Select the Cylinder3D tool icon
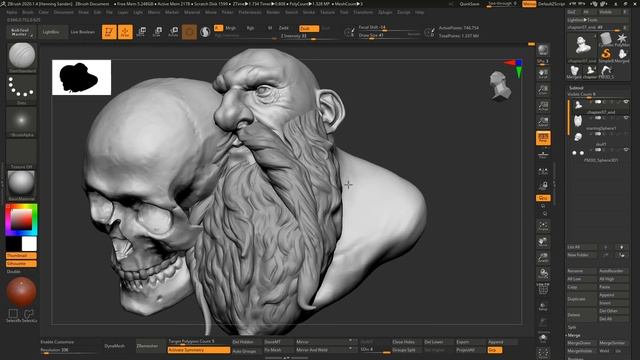The image size is (640, 360). [606, 39]
